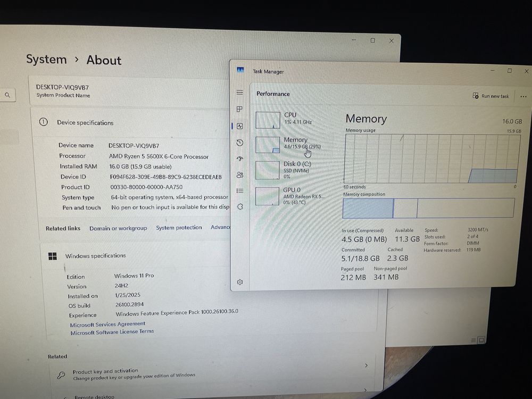Open Microsoft Software License Terms link
Image resolution: width=532 pixels, height=399 pixels.
pos(112,332)
